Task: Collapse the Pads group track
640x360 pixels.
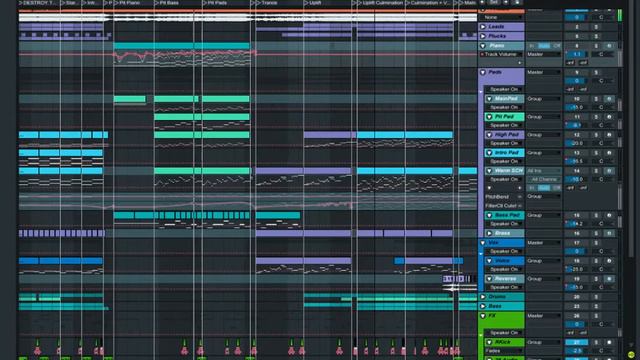Action: tap(483, 72)
